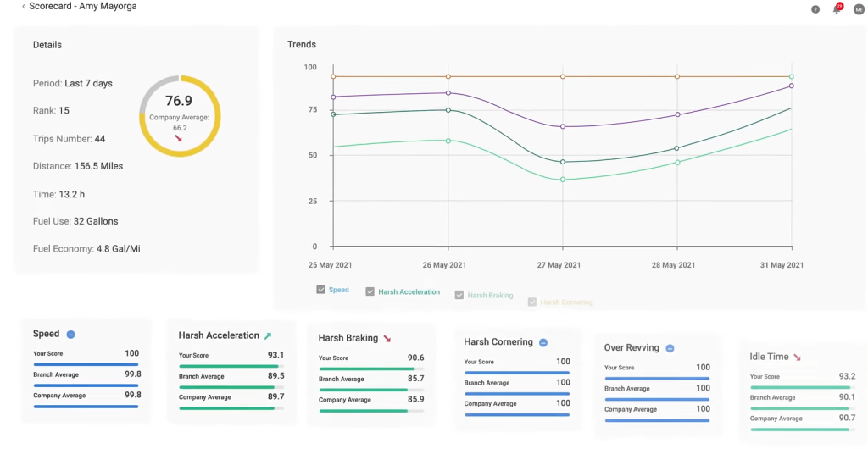The image size is (868, 449).
Task: Click the Scorecard - Amy Mayorga title
Action: pos(82,7)
